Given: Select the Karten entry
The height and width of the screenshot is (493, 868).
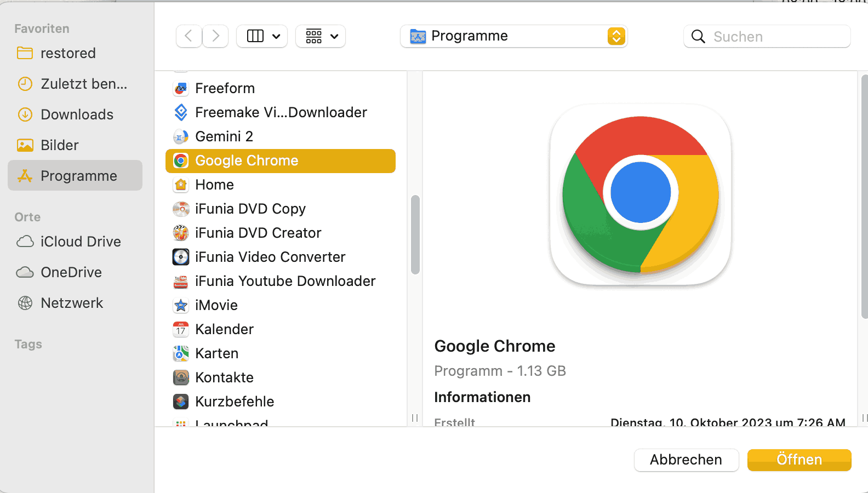Looking at the screenshot, I should (281, 353).
